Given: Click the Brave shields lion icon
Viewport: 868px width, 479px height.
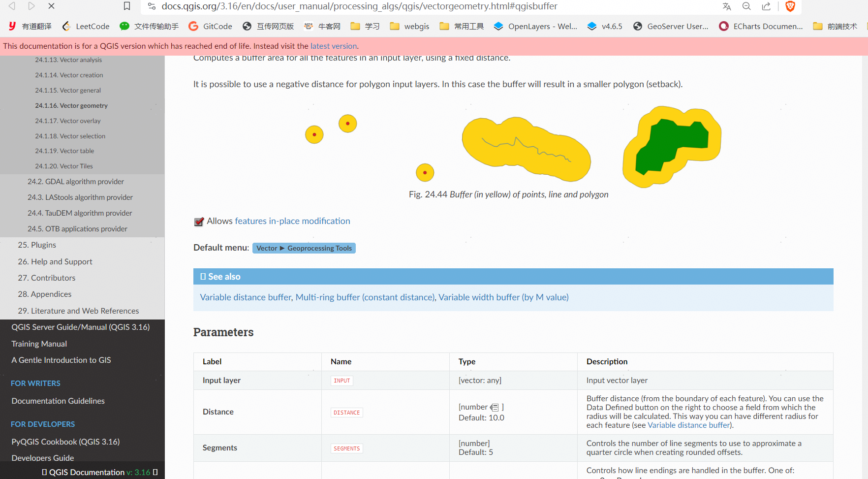Looking at the screenshot, I should [x=790, y=6].
